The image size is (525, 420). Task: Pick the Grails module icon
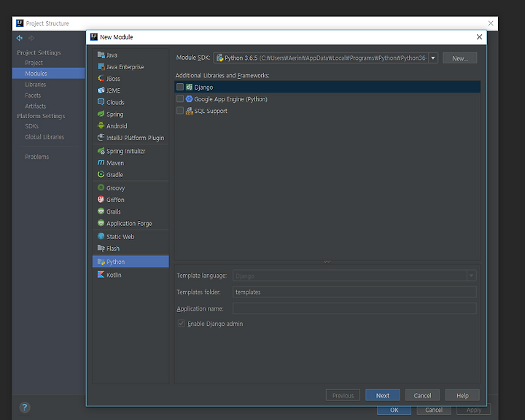pos(101,211)
